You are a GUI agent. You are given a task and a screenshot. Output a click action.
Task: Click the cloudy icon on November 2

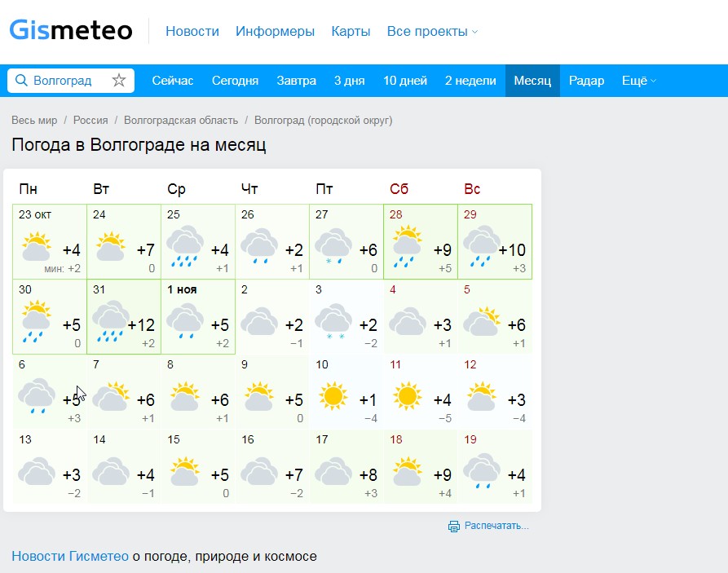[259, 321]
